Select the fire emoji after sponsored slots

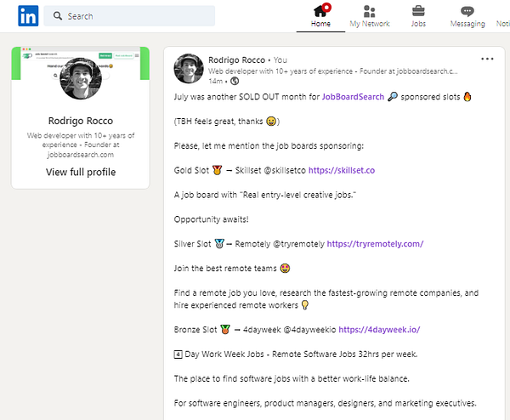click(467, 97)
